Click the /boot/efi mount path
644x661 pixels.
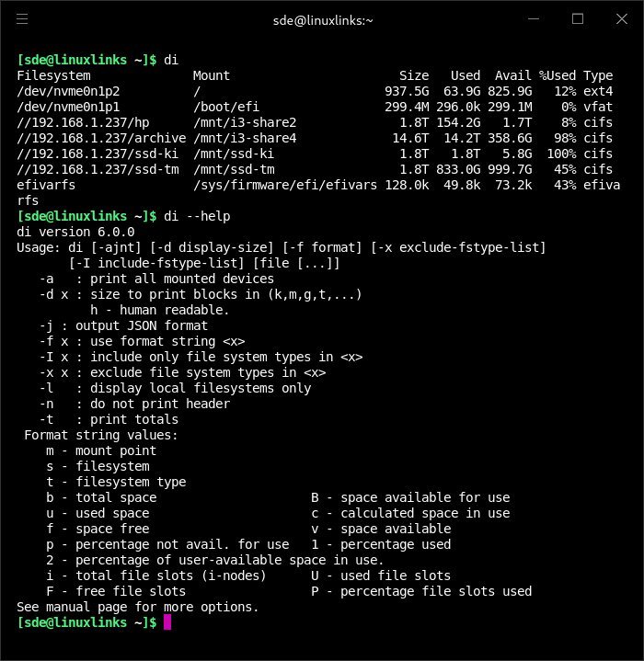(x=226, y=107)
